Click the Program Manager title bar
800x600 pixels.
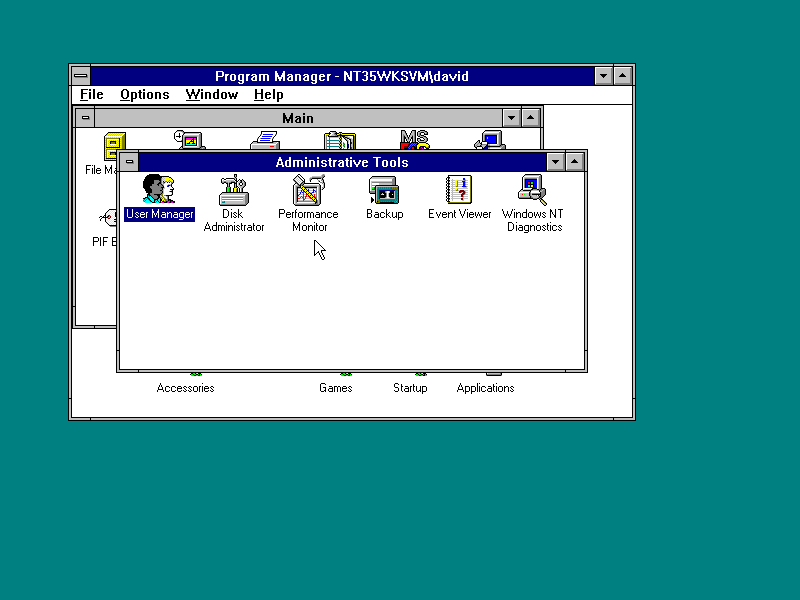click(x=342, y=76)
